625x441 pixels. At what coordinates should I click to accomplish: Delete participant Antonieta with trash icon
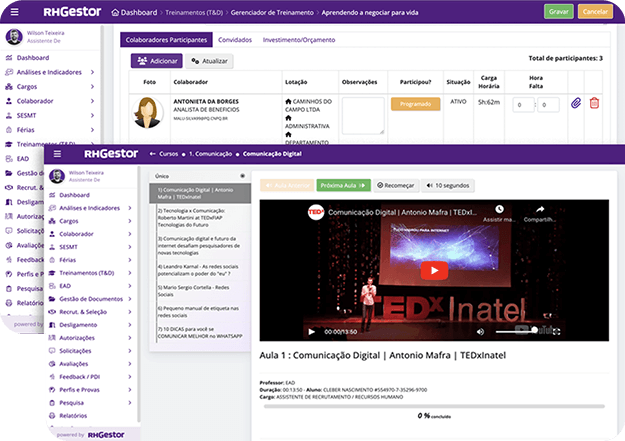point(594,103)
